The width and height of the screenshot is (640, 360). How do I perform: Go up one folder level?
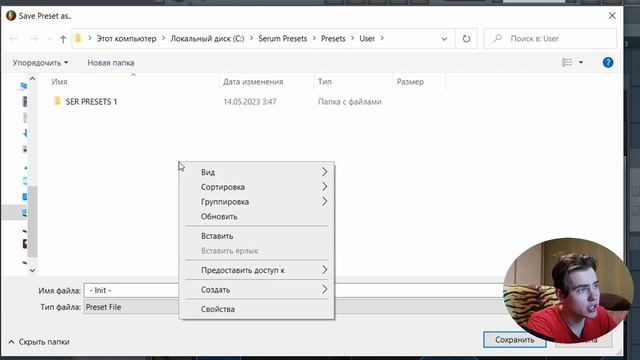coord(63,39)
